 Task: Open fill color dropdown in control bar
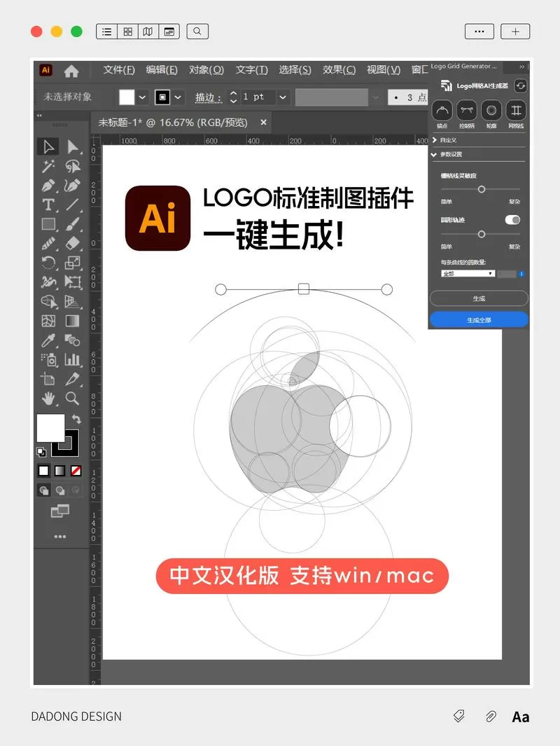click(142, 97)
